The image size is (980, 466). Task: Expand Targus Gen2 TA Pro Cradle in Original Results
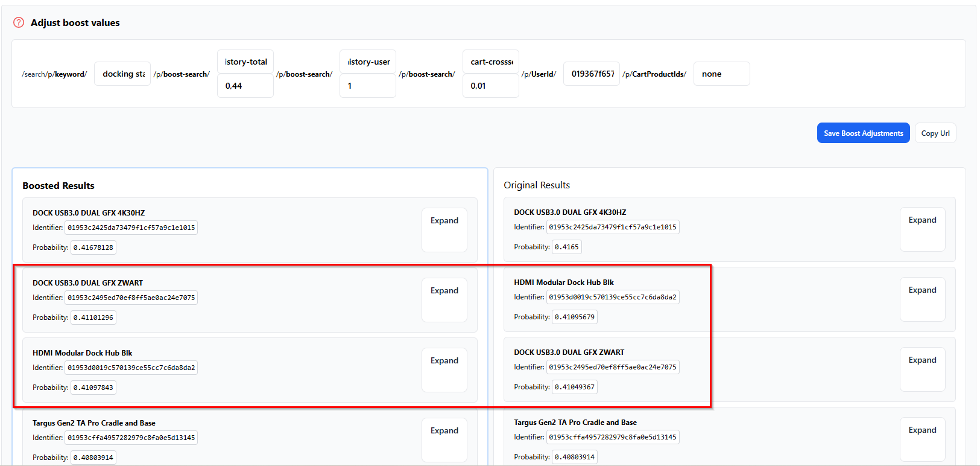click(x=922, y=439)
